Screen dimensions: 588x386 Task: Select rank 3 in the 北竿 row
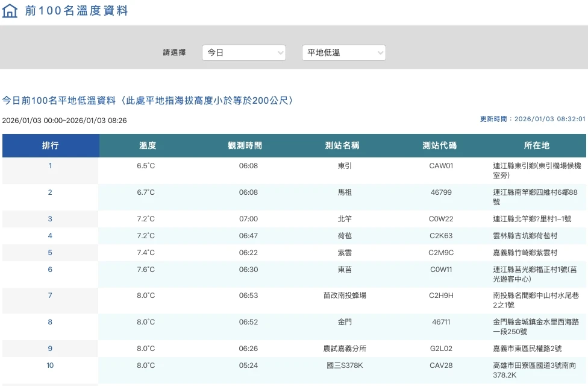pos(51,219)
